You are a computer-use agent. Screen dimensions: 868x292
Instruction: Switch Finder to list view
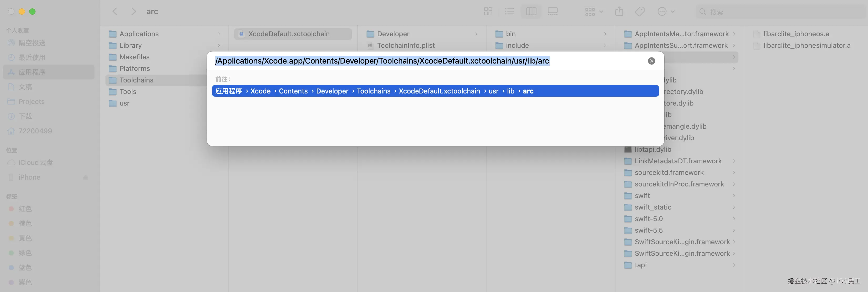[509, 12]
